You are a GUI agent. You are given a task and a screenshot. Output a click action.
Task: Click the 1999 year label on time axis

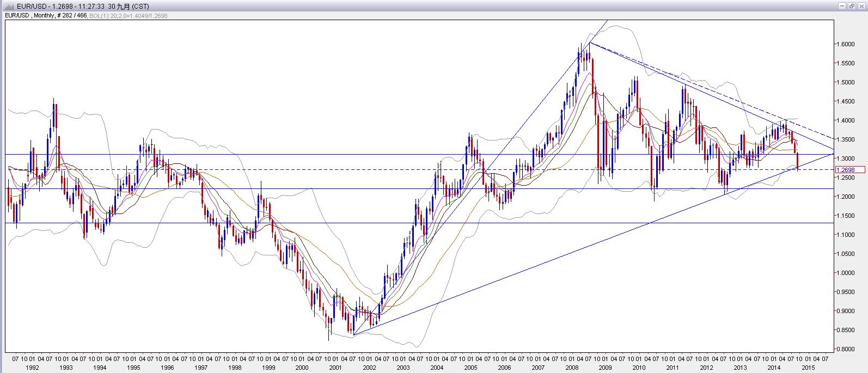pyautogui.click(x=268, y=368)
